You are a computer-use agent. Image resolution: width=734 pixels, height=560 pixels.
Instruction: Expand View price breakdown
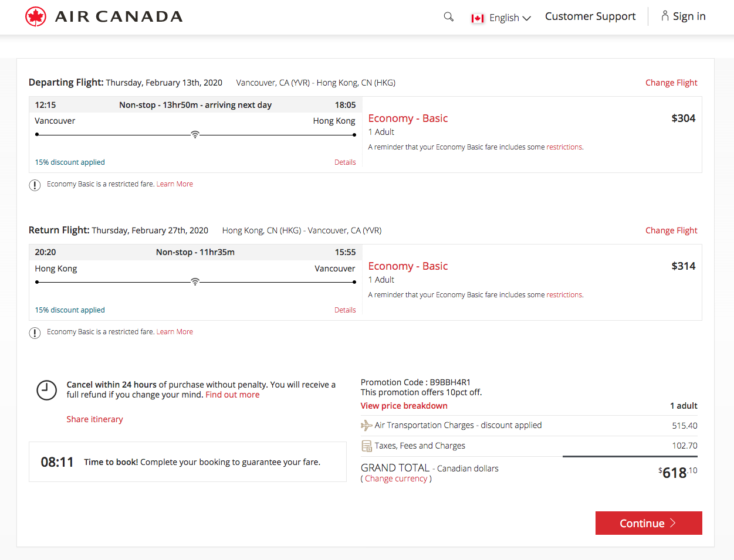click(404, 405)
